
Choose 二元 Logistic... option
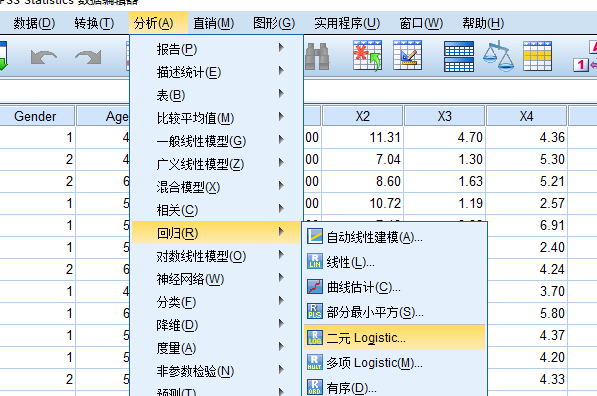click(x=395, y=337)
